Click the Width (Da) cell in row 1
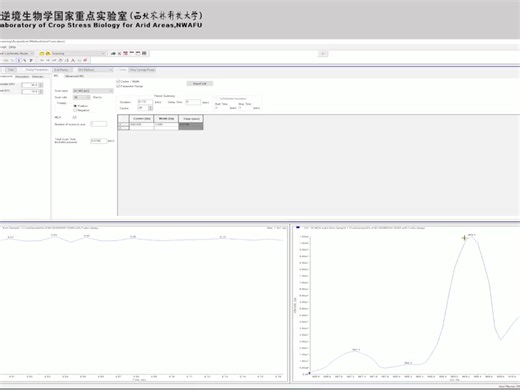Viewport: 520px width, 390px height. pos(166,124)
